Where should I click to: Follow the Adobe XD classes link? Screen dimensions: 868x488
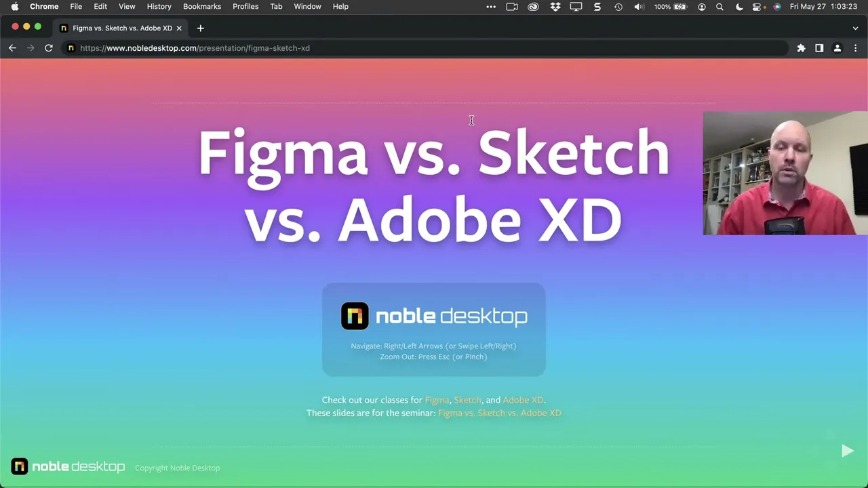tap(523, 400)
